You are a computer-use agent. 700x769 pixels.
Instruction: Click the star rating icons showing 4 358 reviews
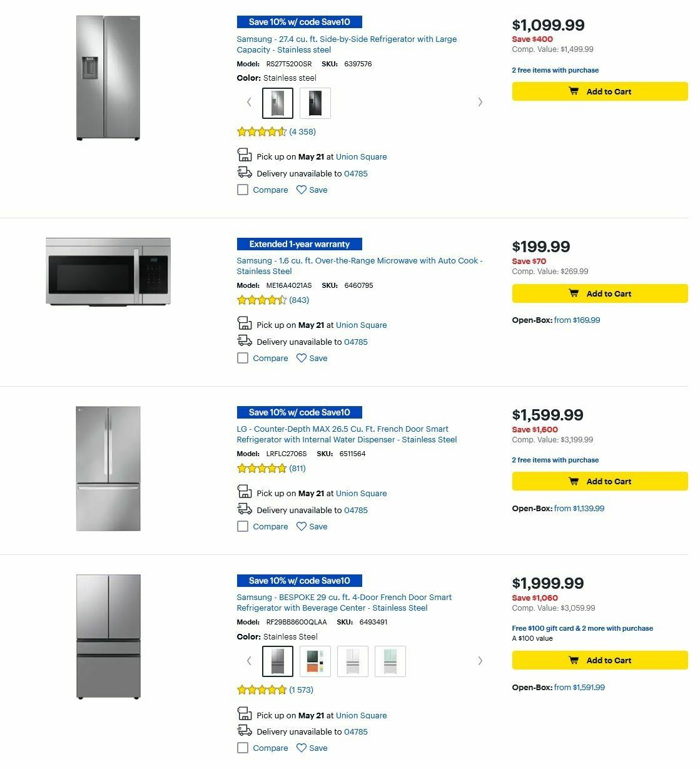click(x=261, y=131)
